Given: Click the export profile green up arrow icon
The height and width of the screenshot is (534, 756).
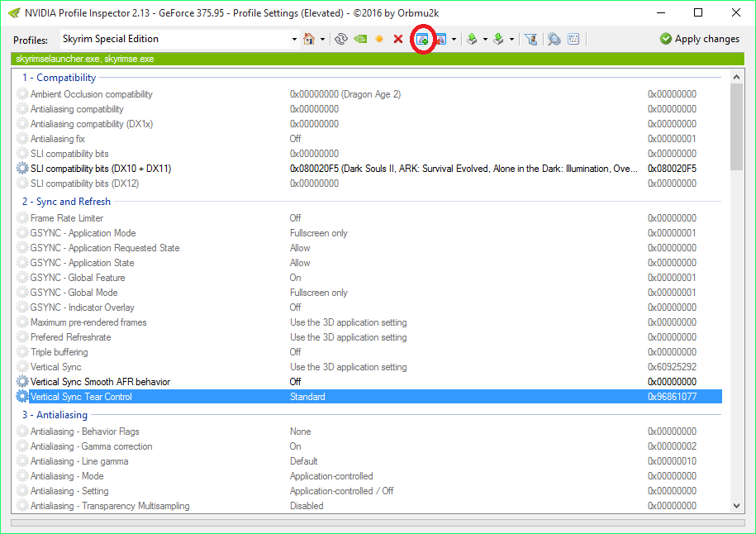Looking at the screenshot, I should point(472,39).
